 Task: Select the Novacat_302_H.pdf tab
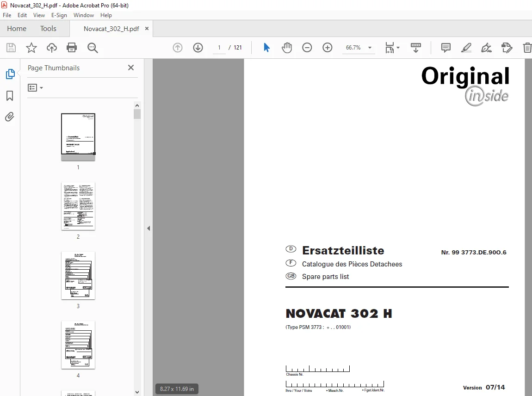click(x=111, y=29)
